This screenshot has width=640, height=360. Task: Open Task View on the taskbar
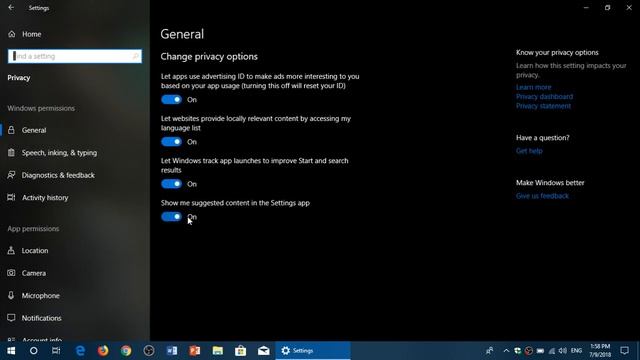[x=56, y=351]
